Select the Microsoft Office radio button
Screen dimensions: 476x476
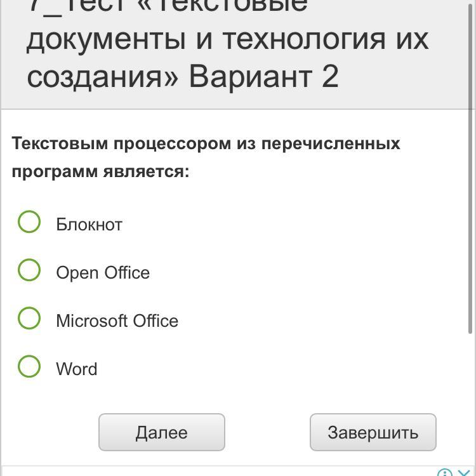point(29,318)
